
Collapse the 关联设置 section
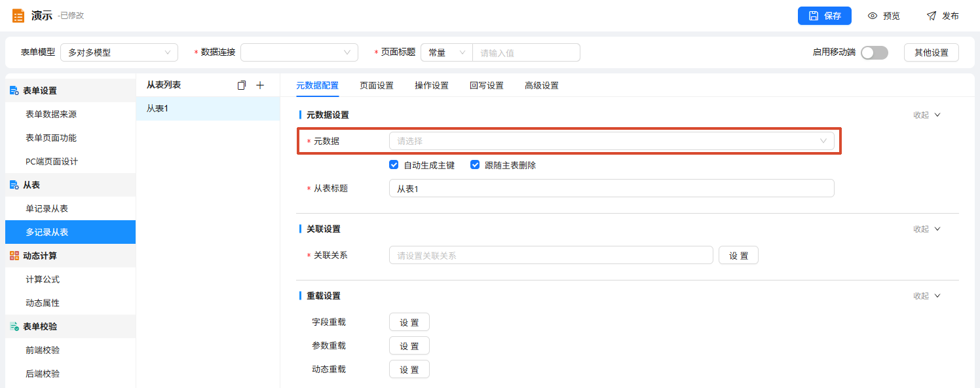927,229
